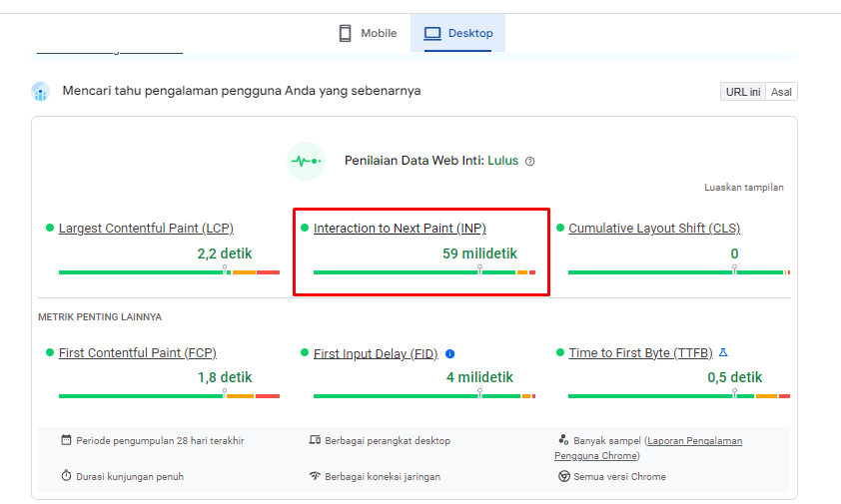Toggle the 'URL ini' button
The image size is (841, 504).
[743, 92]
